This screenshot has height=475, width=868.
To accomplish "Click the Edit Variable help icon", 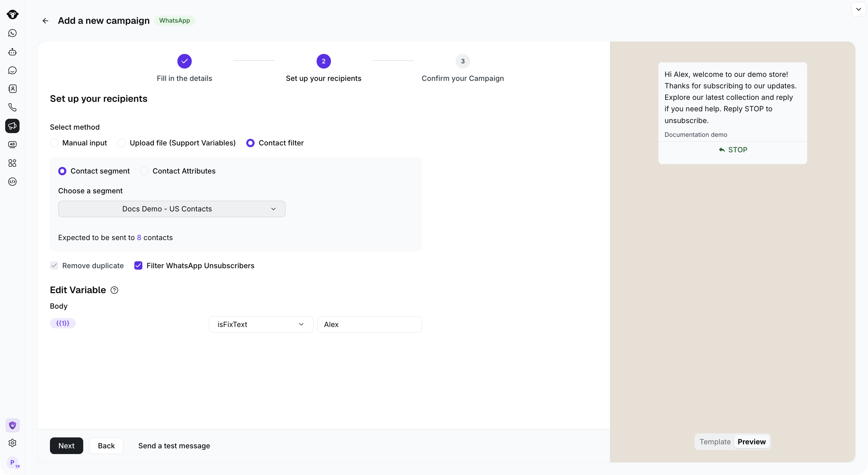I will click(x=115, y=290).
